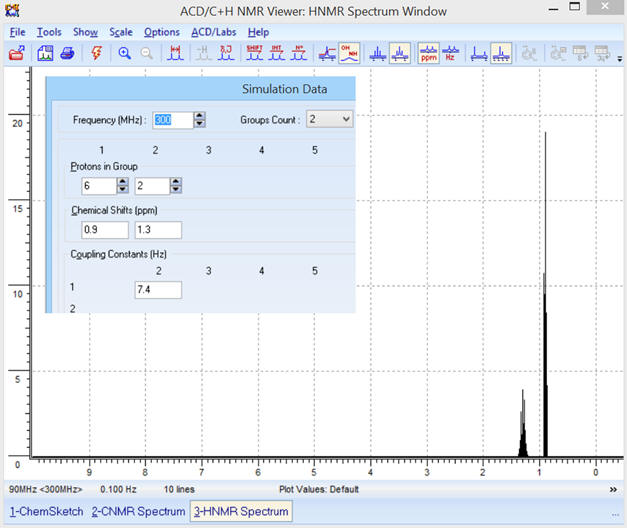The width and height of the screenshot is (627, 528).
Task: Click the Simulation Data panel title
Action: pos(284,89)
